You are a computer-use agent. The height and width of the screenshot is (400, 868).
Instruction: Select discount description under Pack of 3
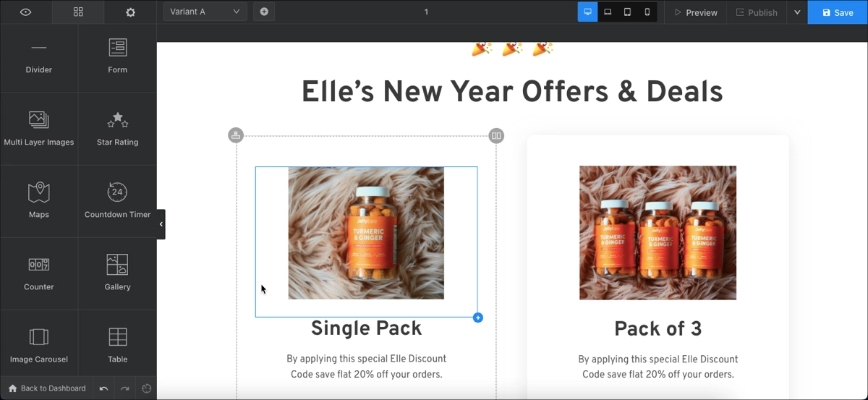658,367
